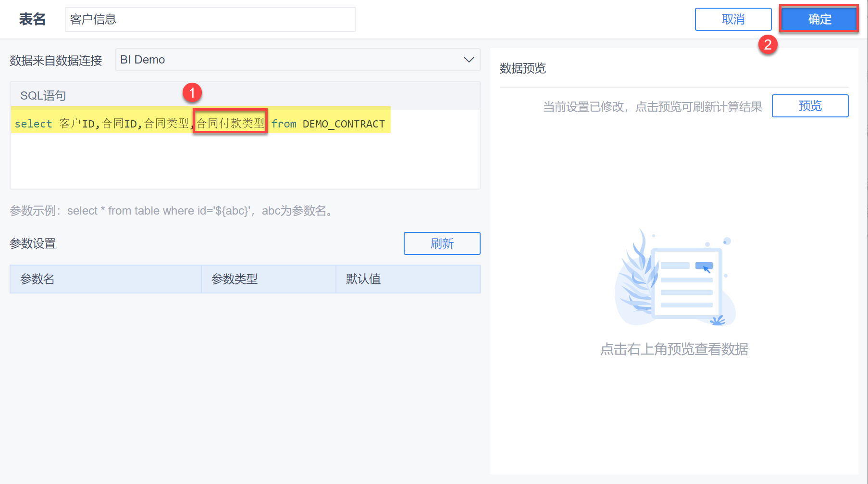Click the 参数设置 section label

[33, 243]
